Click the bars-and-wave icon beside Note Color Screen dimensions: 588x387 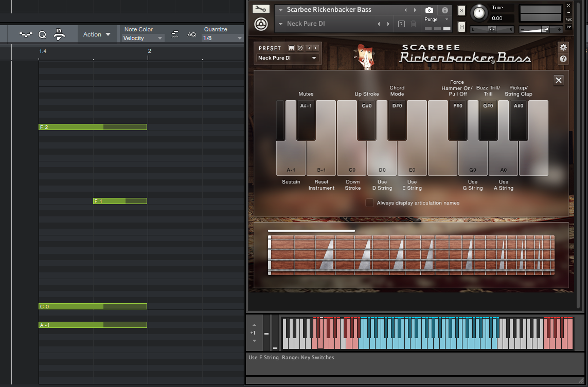[175, 34]
